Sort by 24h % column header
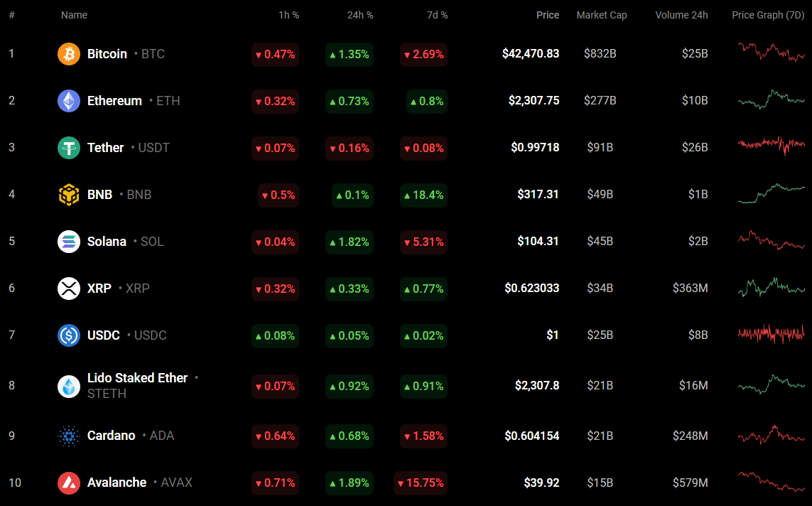The height and width of the screenshot is (506, 812). pos(359,15)
